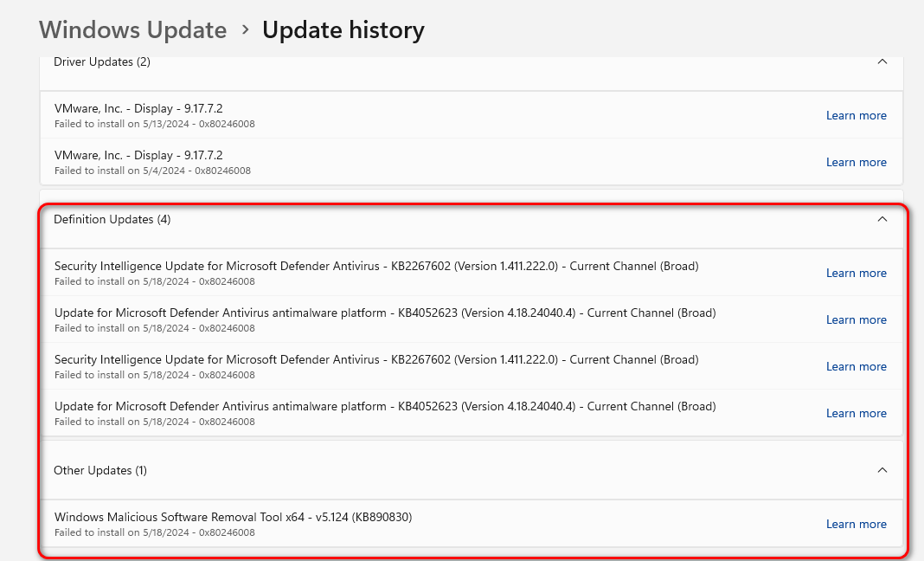Image resolution: width=924 pixels, height=561 pixels.
Task: Open Learn more for VMware Display failed 5/13/2024
Action: [x=857, y=116]
